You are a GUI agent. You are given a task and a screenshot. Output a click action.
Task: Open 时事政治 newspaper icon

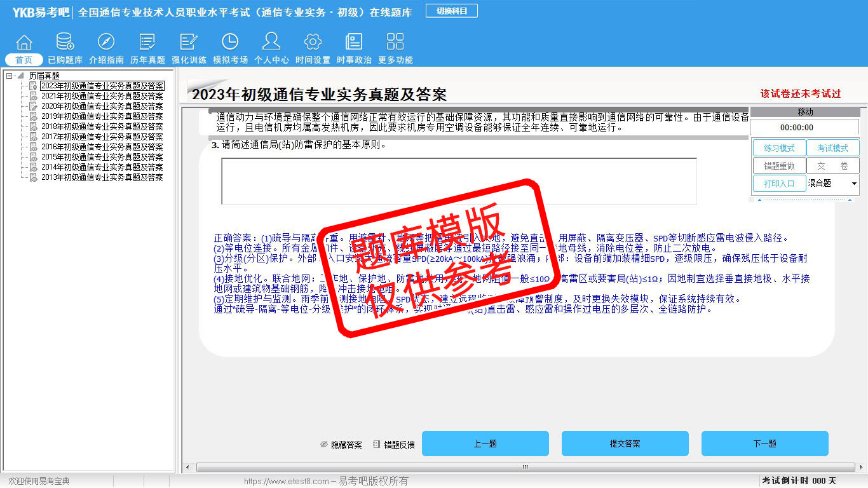(x=354, y=43)
